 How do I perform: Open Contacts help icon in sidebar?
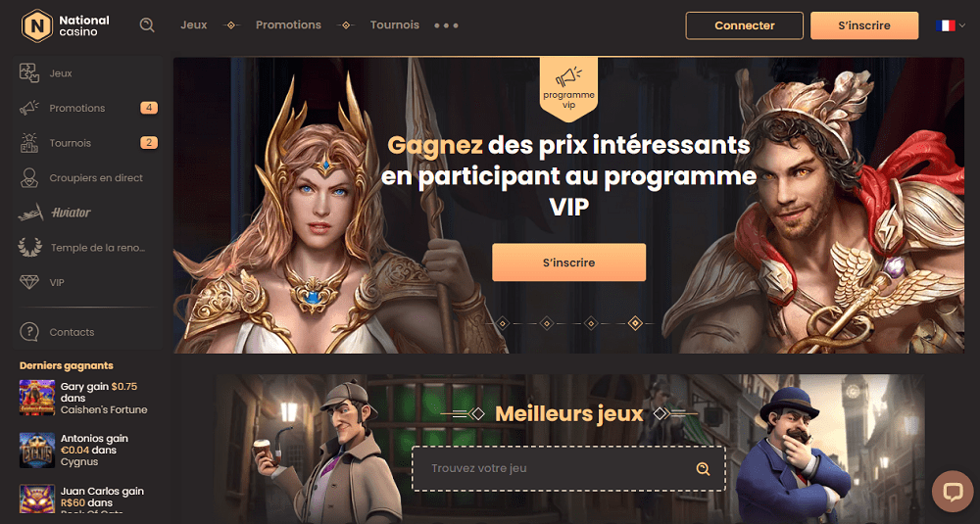point(29,332)
